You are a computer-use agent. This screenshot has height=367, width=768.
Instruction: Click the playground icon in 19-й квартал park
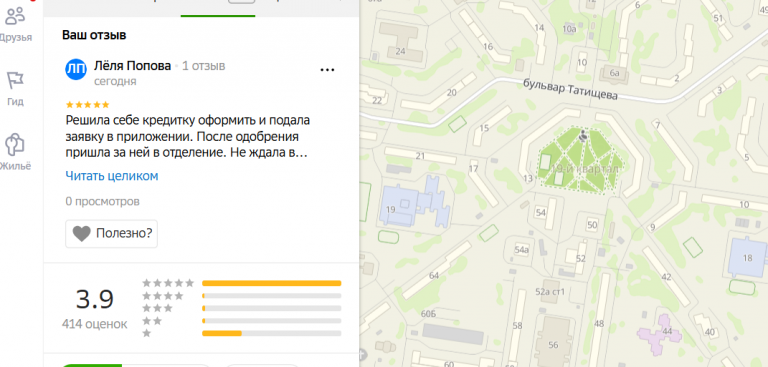point(583,136)
